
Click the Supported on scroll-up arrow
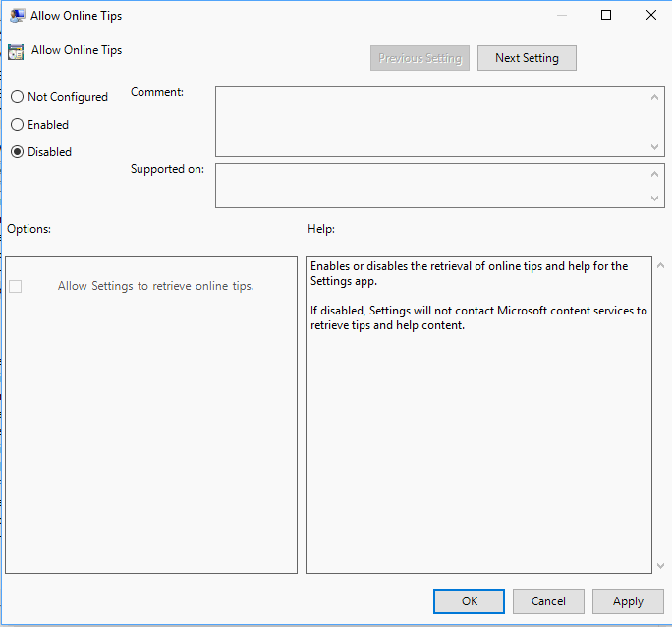pyautogui.click(x=655, y=173)
